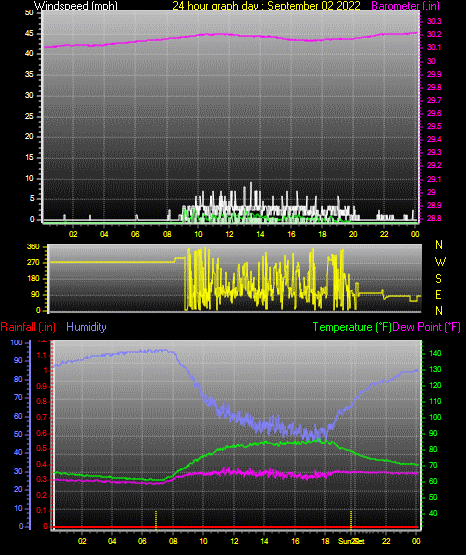Click the Temperature (°F) legend label

point(352,327)
